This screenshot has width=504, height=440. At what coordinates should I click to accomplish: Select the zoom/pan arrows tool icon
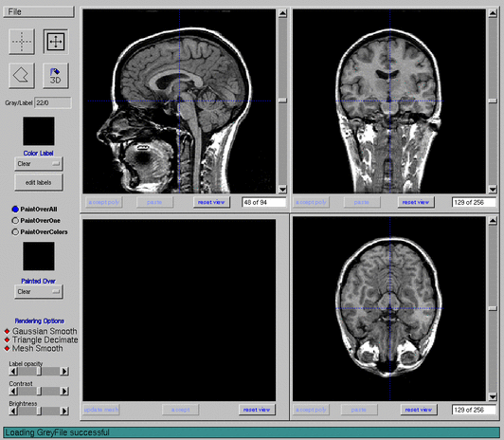[56, 42]
